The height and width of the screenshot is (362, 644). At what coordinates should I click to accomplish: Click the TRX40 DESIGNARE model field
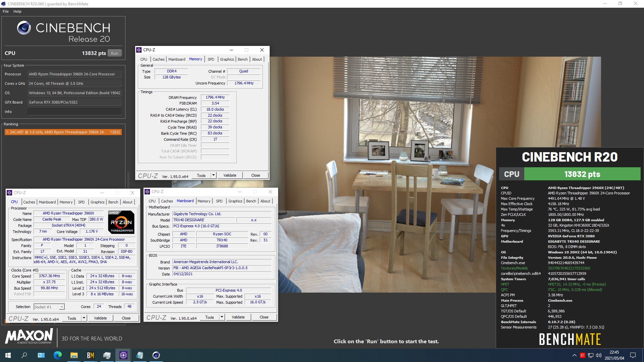203,220
